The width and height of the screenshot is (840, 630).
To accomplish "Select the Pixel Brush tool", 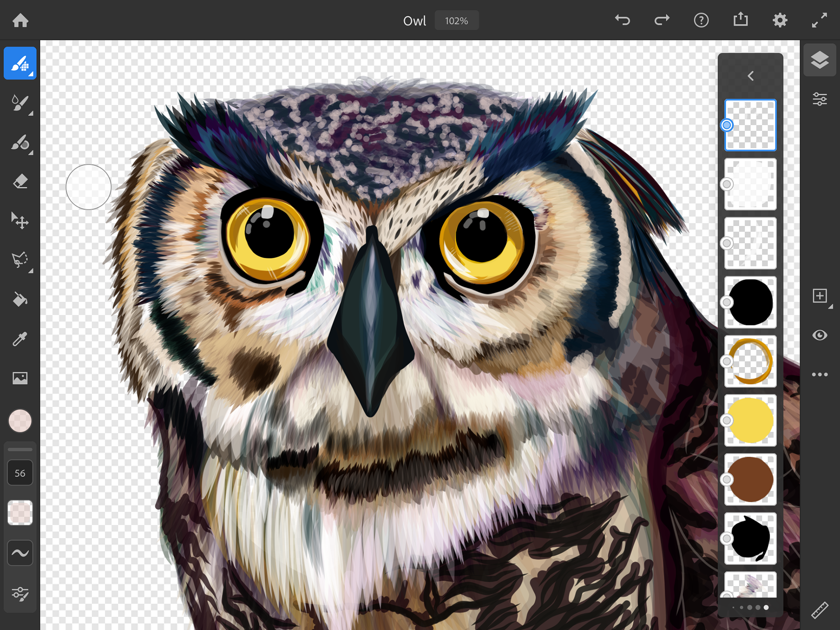I will (20, 63).
